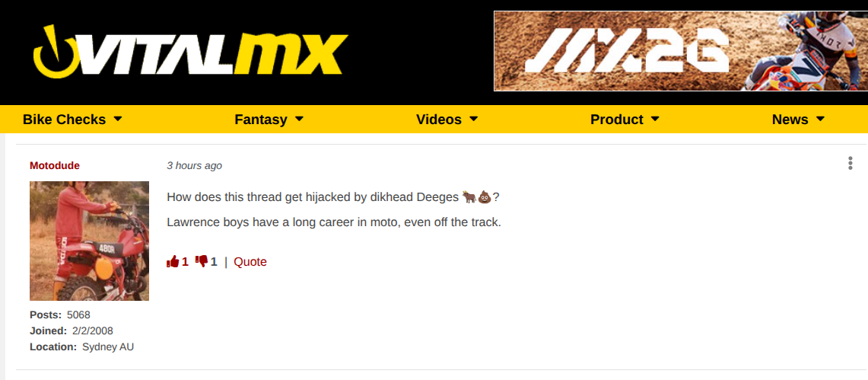Open the three-dot post options menu
Screen dimensions: 868x380
point(851,164)
